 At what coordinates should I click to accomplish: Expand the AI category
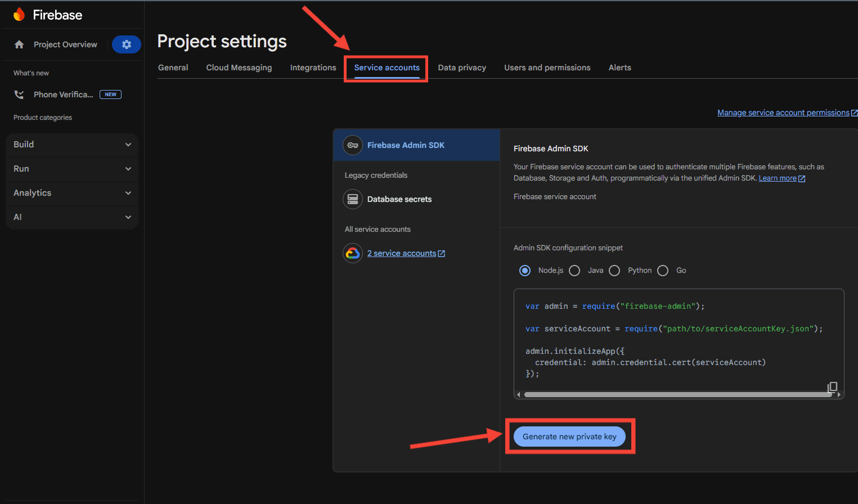point(72,217)
